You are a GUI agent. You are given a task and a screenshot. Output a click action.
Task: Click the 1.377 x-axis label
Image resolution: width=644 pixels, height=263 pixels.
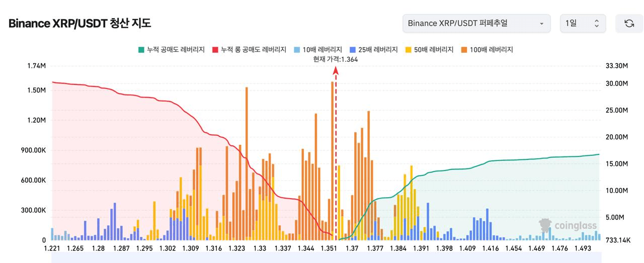click(375, 248)
